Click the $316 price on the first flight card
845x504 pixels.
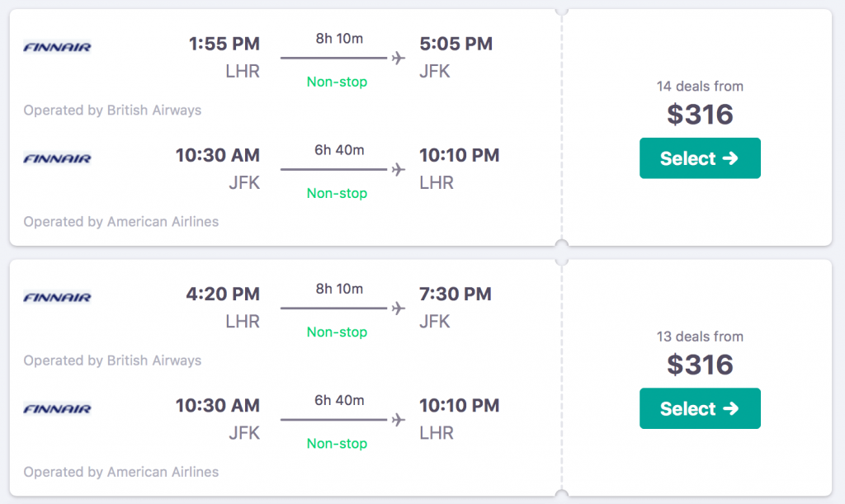pyautogui.click(x=700, y=115)
